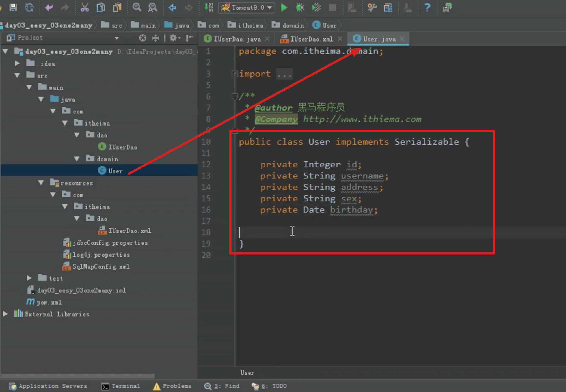Open the Project view type dropdown
This screenshot has width=566, height=392.
(x=116, y=38)
